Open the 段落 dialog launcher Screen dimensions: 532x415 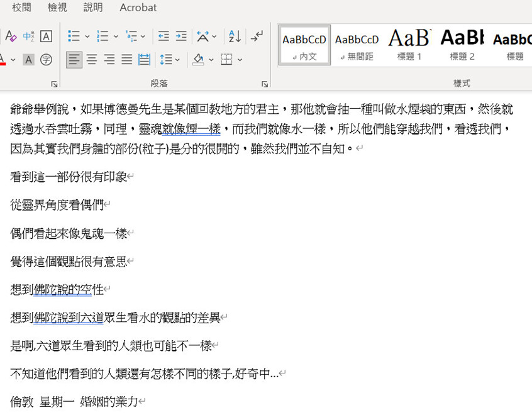click(265, 84)
